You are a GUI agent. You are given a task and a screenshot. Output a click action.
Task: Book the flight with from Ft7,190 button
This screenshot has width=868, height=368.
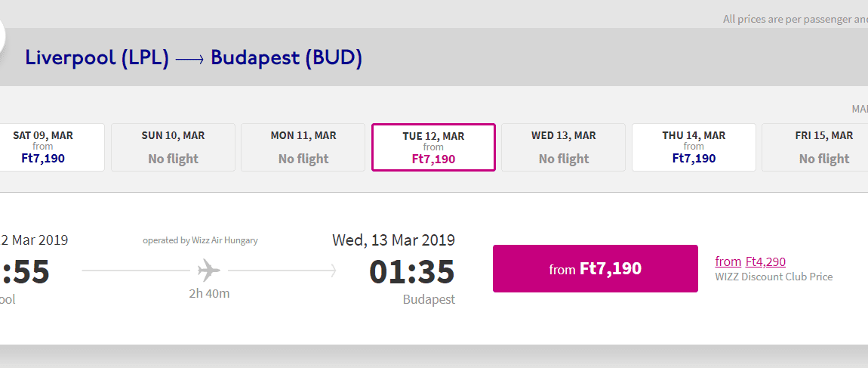click(595, 269)
